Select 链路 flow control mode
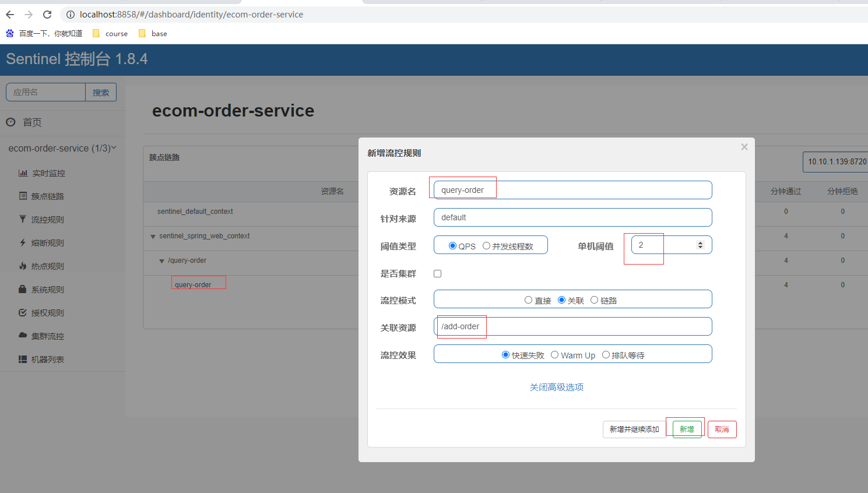Screen dimensions: 868x493 595,300
